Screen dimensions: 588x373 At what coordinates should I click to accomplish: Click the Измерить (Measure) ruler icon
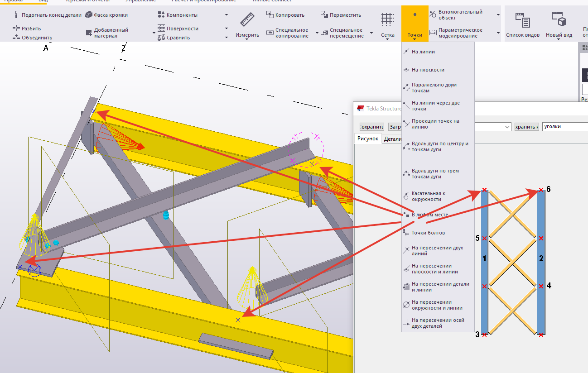point(247,21)
